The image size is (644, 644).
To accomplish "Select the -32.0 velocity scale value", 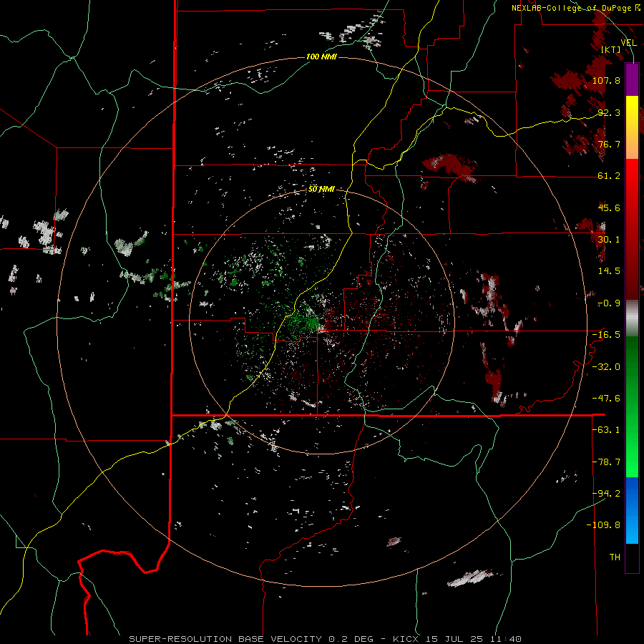I will (606, 367).
